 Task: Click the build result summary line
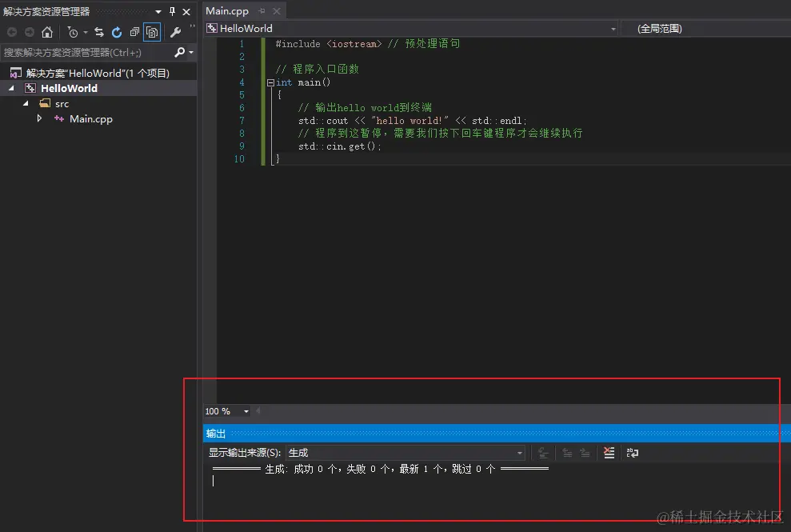tap(381, 469)
